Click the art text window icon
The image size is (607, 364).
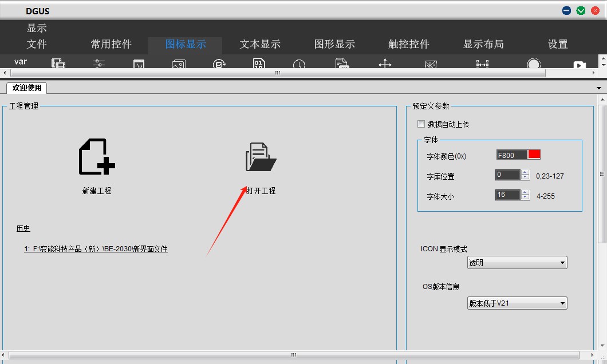click(139, 64)
